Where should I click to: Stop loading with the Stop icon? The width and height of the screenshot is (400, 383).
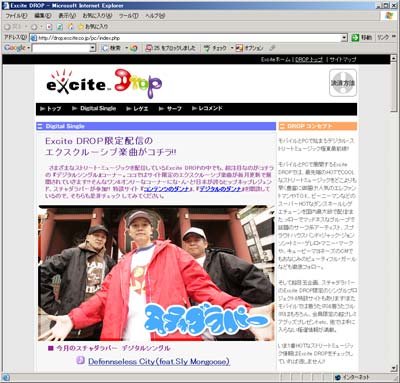click(49, 27)
